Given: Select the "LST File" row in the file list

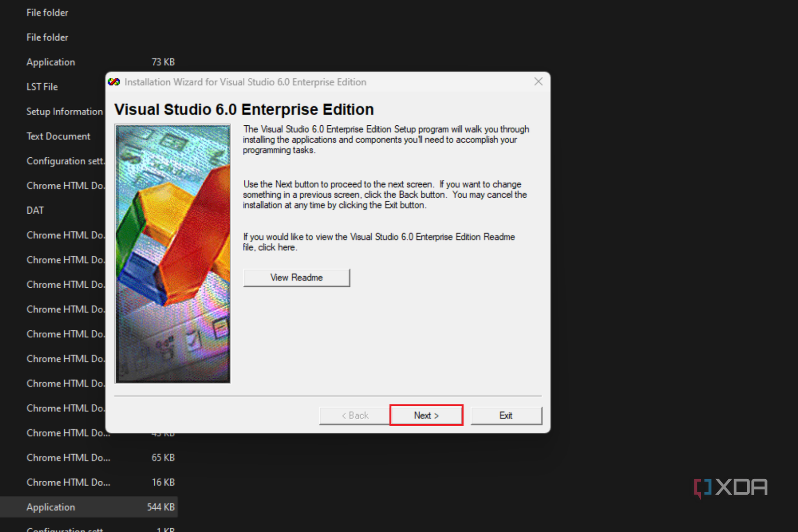Looking at the screenshot, I should point(42,87).
